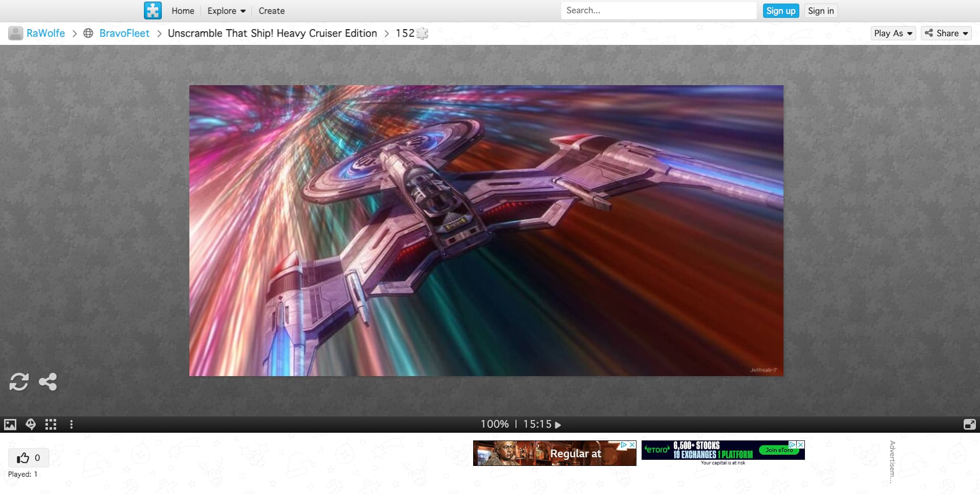This screenshot has height=494, width=980.
Task: Toggle the ghost image icon
Action: coord(31,425)
